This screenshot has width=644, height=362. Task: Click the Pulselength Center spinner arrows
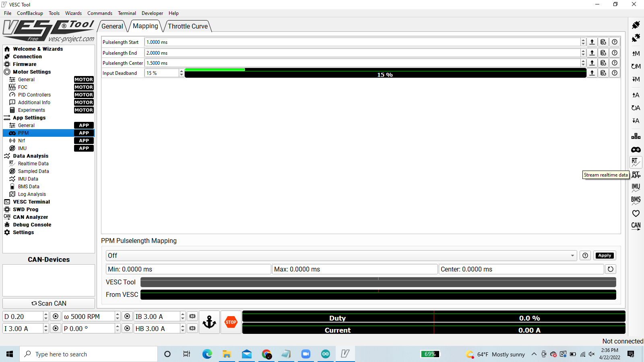(583, 63)
